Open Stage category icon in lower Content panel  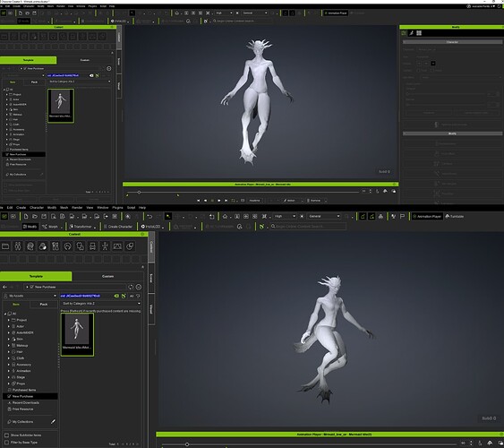point(117,246)
